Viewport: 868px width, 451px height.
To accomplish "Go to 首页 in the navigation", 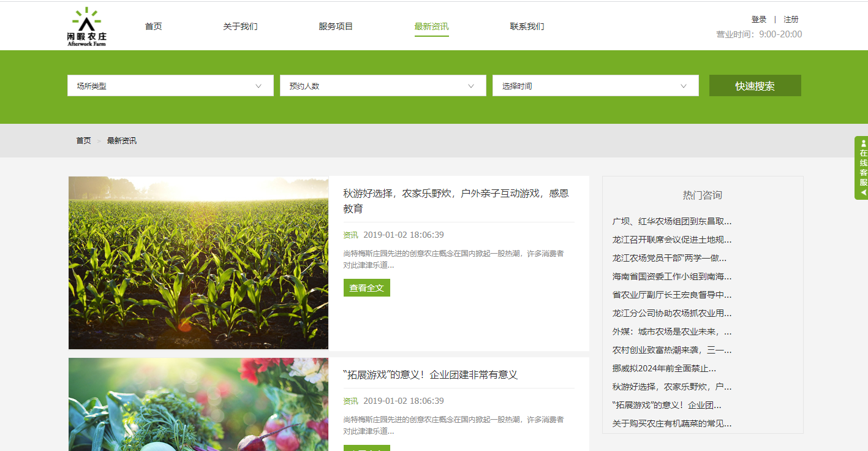I will pyautogui.click(x=154, y=26).
